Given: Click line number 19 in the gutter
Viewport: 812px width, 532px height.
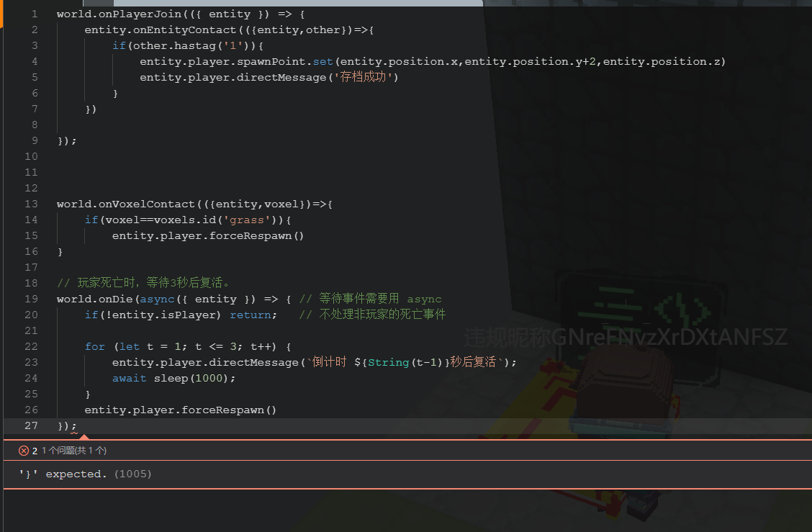Looking at the screenshot, I should [31, 299].
